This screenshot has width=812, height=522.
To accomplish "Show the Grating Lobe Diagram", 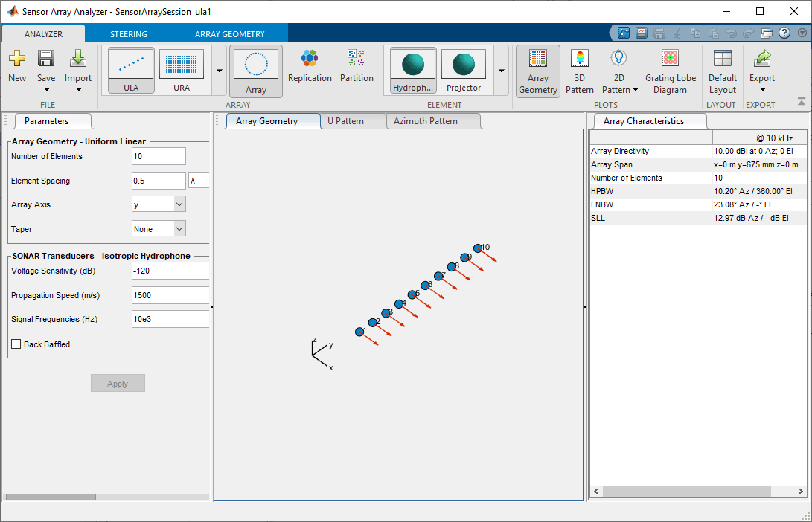I will pyautogui.click(x=669, y=70).
